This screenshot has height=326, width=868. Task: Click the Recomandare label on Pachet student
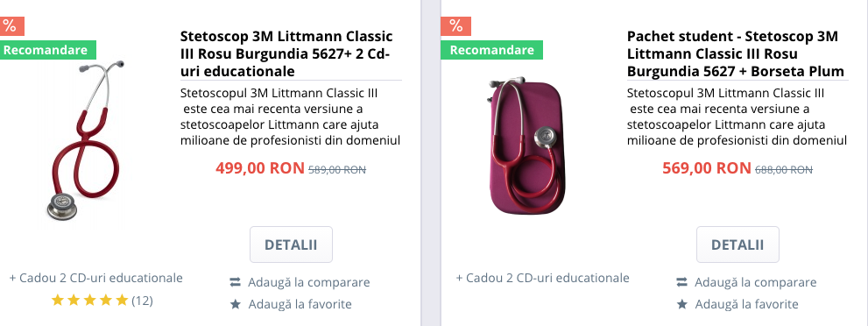pyautogui.click(x=491, y=50)
